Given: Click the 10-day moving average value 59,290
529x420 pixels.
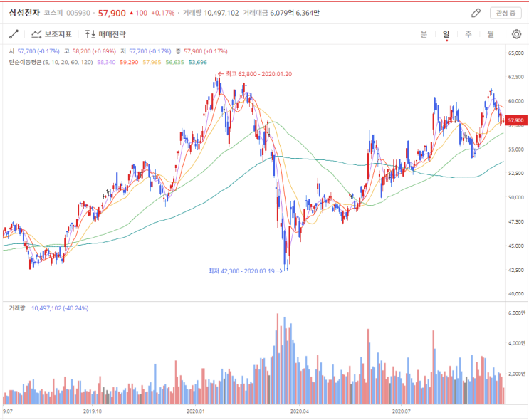Looking at the screenshot, I should (x=129, y=62).
